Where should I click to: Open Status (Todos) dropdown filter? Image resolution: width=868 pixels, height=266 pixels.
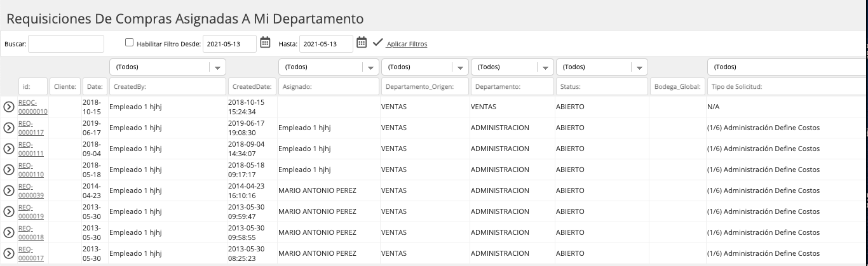602,67
